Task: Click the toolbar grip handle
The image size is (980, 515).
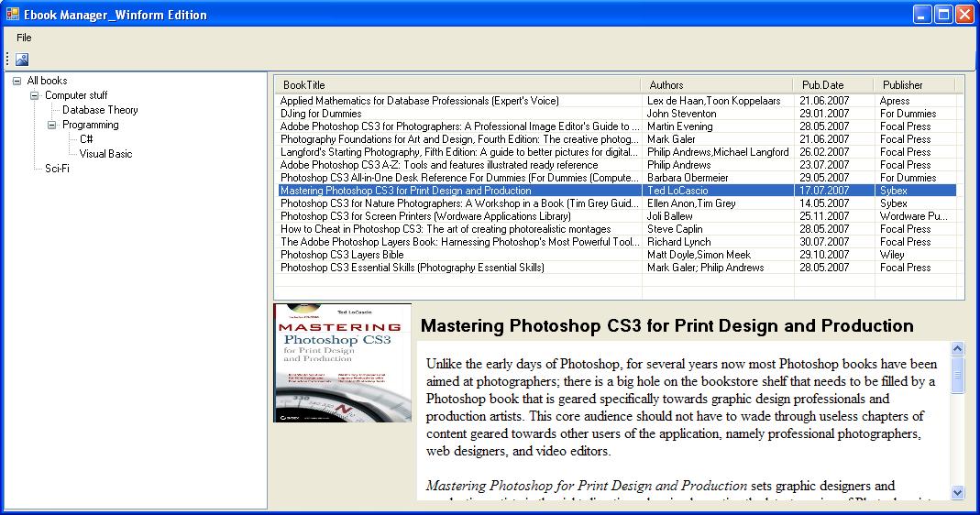Action: coord(7,60)
